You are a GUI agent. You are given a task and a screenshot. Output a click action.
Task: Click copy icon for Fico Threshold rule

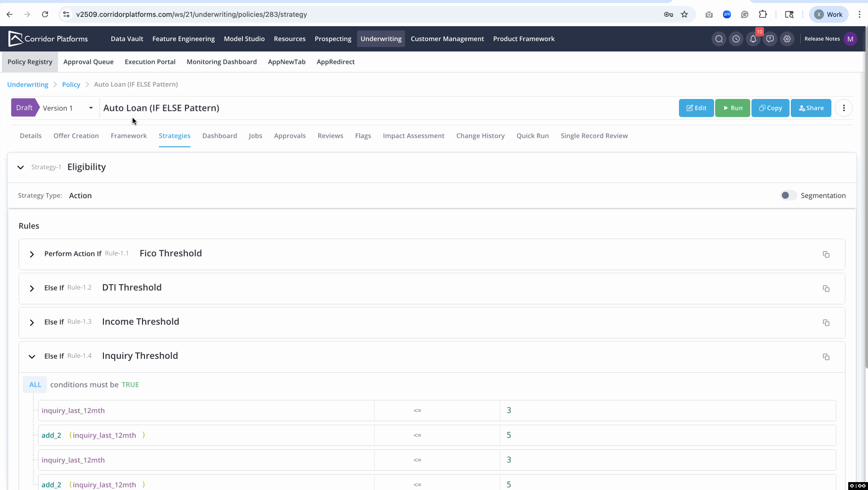pos(826,254)
